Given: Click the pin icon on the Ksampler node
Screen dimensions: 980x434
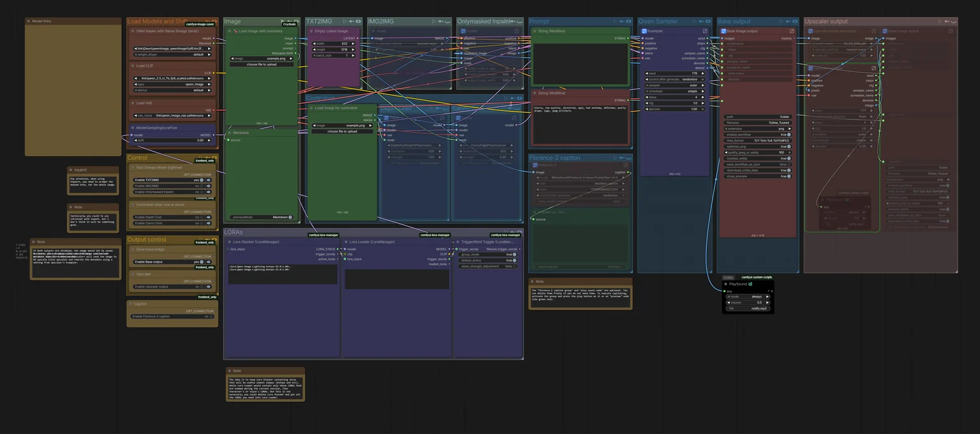Looking at the screenshot, I should pos(705,31).
